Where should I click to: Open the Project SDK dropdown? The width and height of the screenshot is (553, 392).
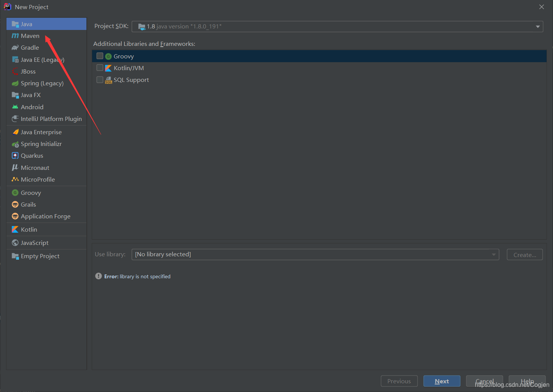(337, 27)
